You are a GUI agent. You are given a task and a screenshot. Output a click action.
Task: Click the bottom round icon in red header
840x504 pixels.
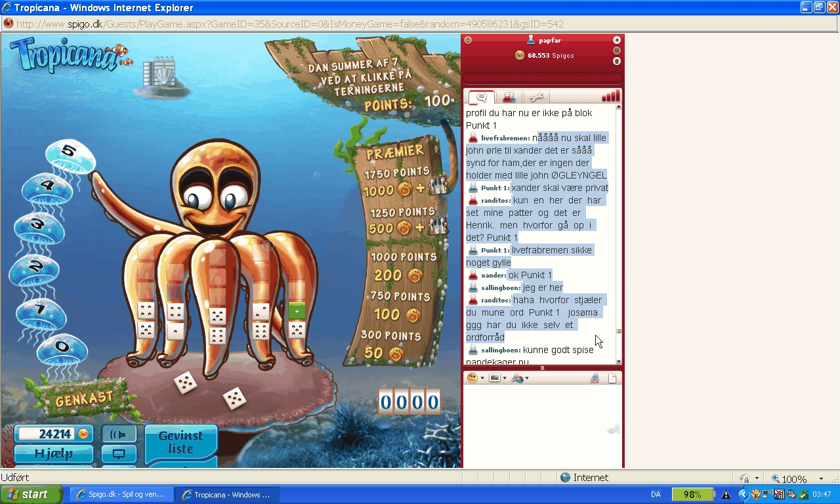pos(617,61)
